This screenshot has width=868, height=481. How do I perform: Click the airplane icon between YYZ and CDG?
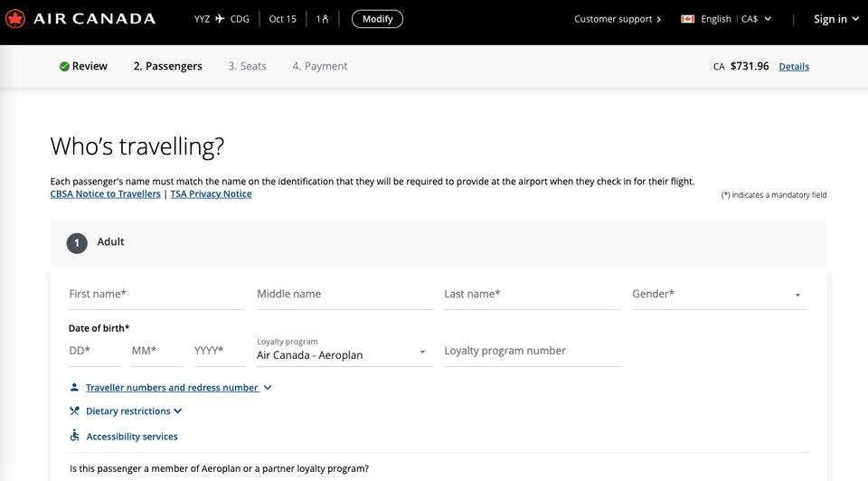(x=220, y=19)
